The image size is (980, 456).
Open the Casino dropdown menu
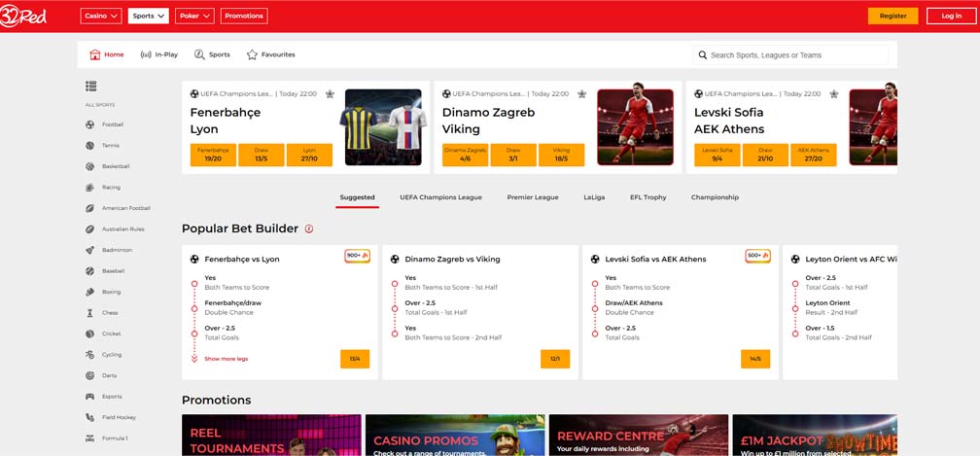101,17
